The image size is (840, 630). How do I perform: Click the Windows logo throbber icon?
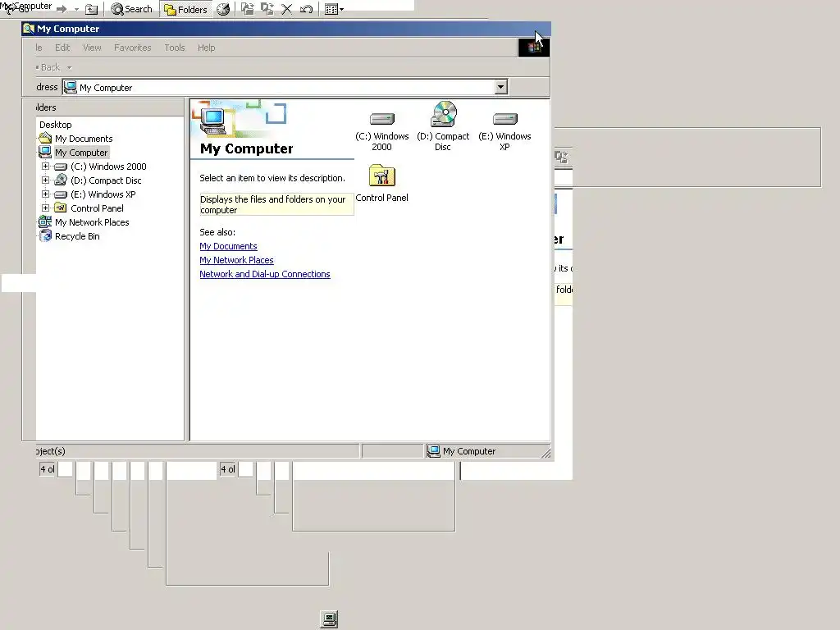[x=533, y=48]
